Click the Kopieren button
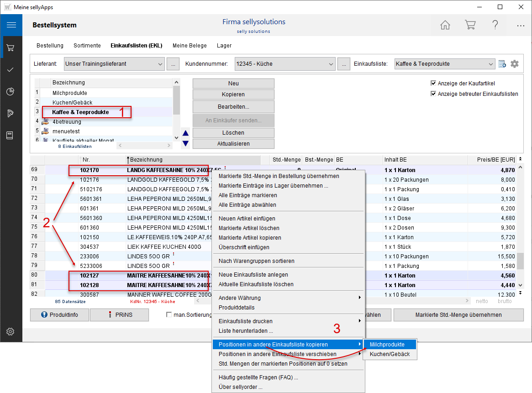Image resolution: width=532 pixels, height=393 pixels. (233, 94)
